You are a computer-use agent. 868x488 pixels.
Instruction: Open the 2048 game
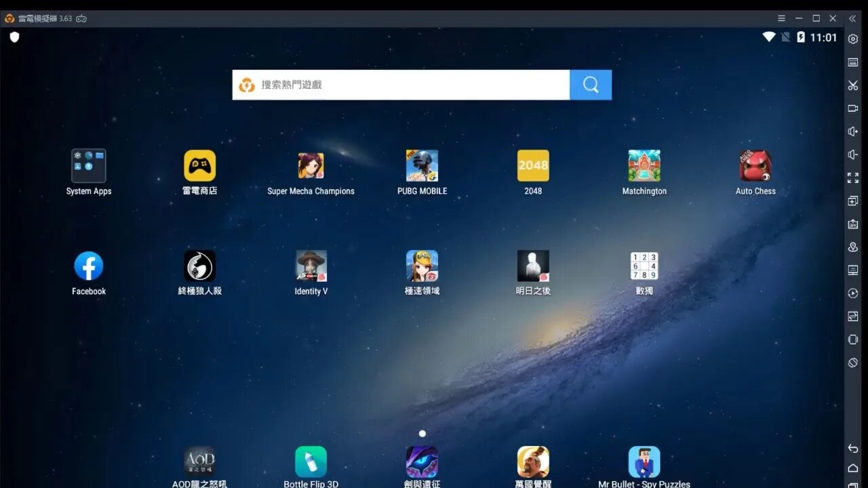[x=533, y=166]
